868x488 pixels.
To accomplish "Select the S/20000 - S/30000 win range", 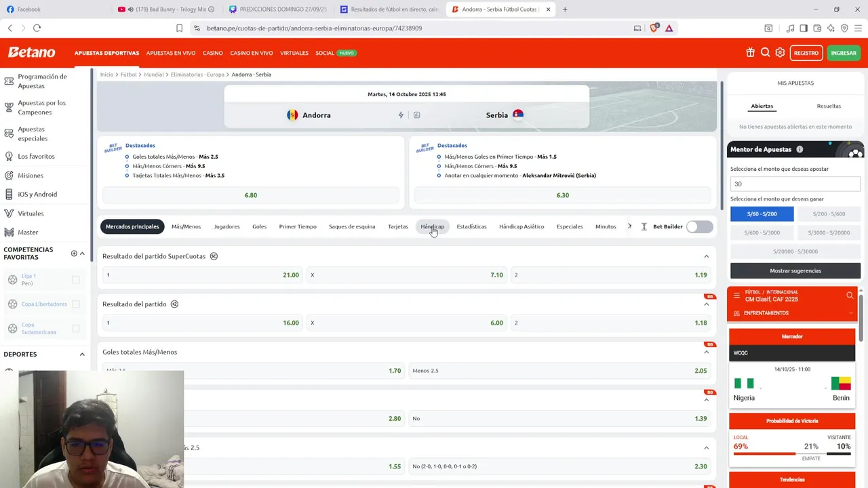I will pos(795,251).
